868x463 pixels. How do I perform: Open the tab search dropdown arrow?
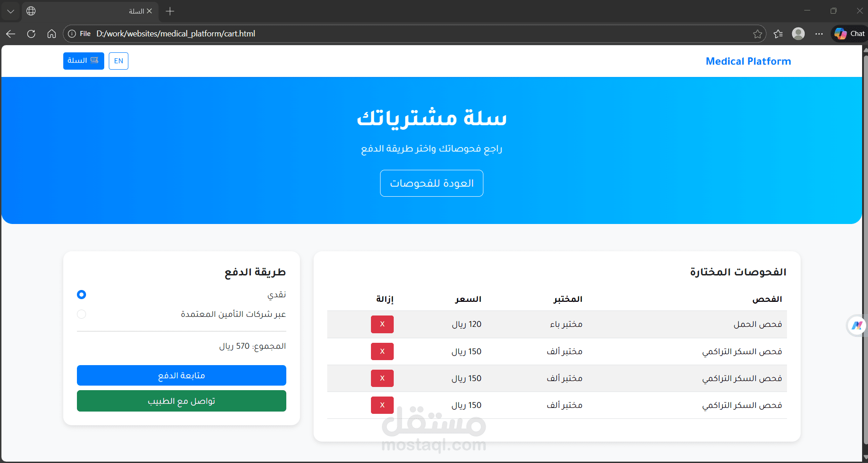click(10, 11)
